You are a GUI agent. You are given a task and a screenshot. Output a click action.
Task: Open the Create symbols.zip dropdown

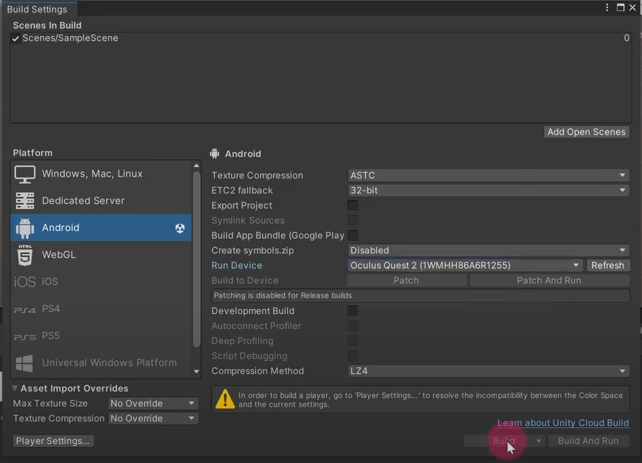tap(488, 250)
